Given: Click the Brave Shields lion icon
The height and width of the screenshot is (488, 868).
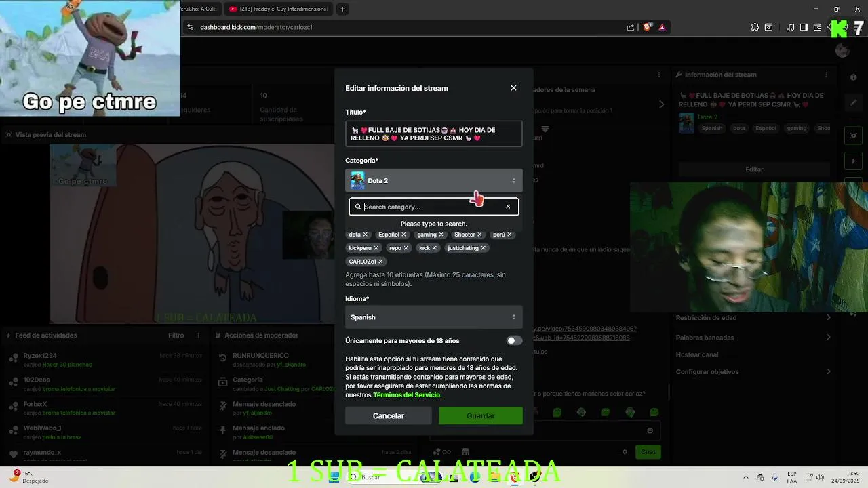Looking at the screenshot, I should click(x=647, y=27).
